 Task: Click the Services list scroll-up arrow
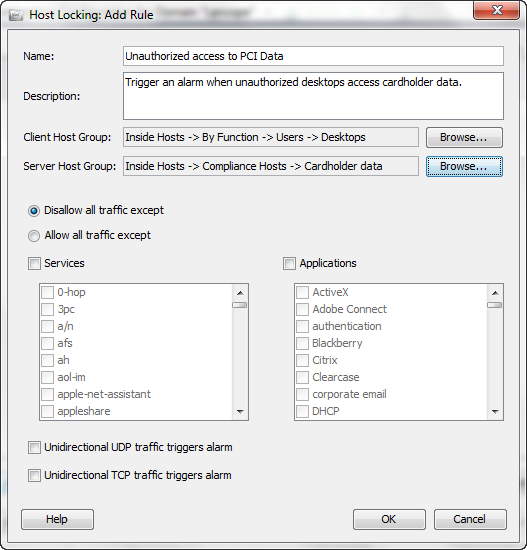pyautogui.click(x=240, y=293)
